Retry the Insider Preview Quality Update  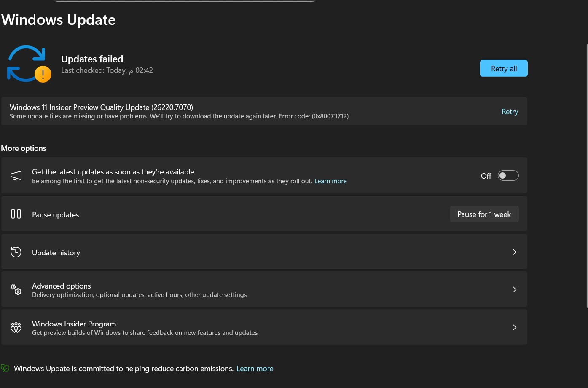point(510,112)
